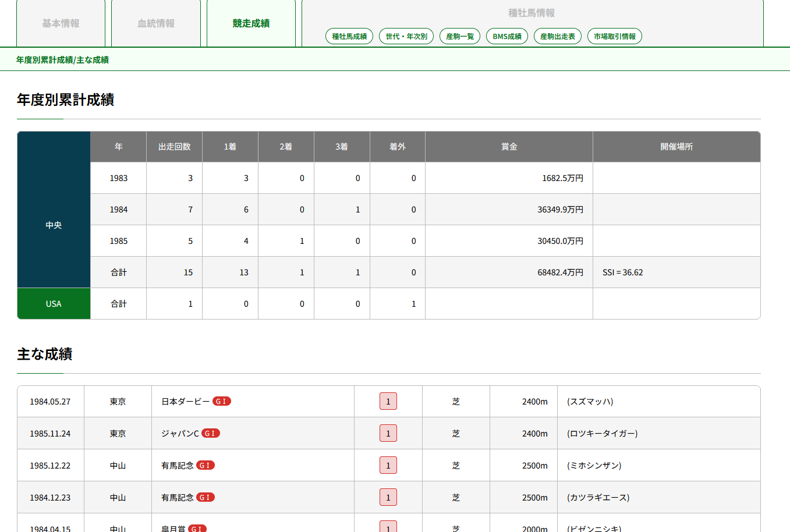790x532 pixels.
Task: Click the 1983 year cell
Action: coord(119,178)
